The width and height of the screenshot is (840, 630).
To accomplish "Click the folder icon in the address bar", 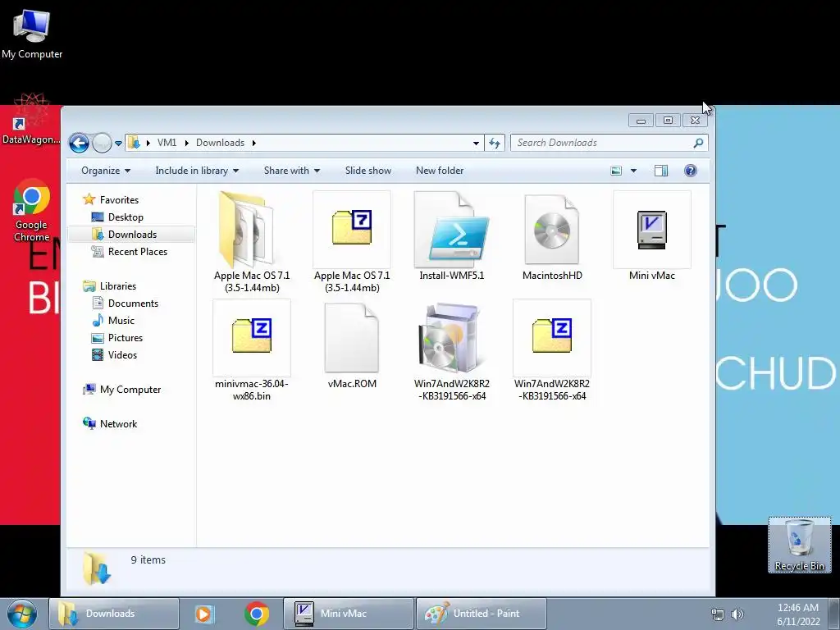I will point(134,143).
